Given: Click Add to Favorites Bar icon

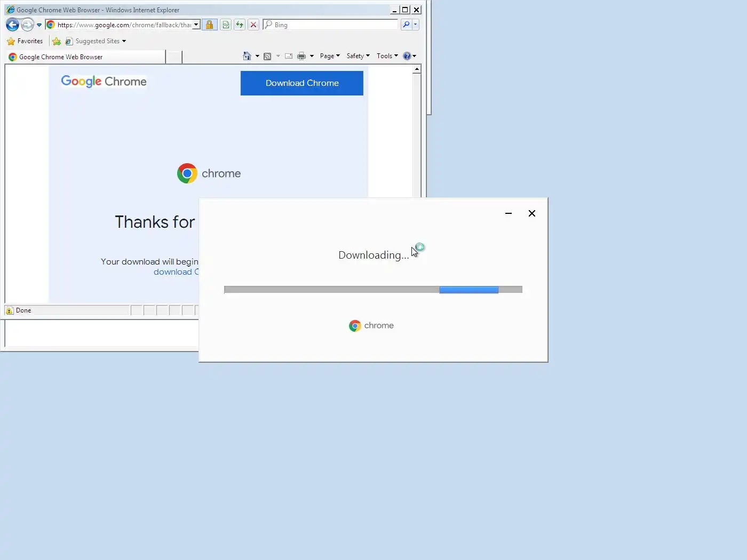Looking at the screenshot, I should click(x=57, y=41).
